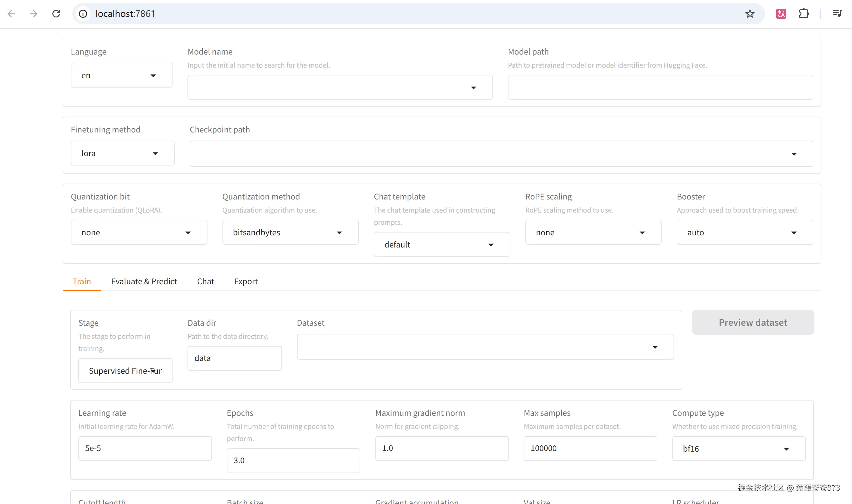Open the Booster dropdown
Image resolution: width=852 pixels, height=504 pixels.
tap(744, 233)
